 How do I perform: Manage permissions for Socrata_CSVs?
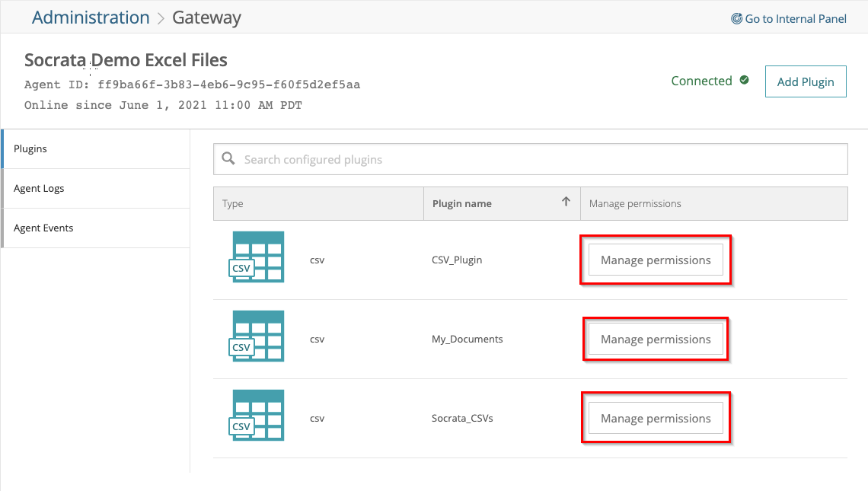[x=655, y=417]
